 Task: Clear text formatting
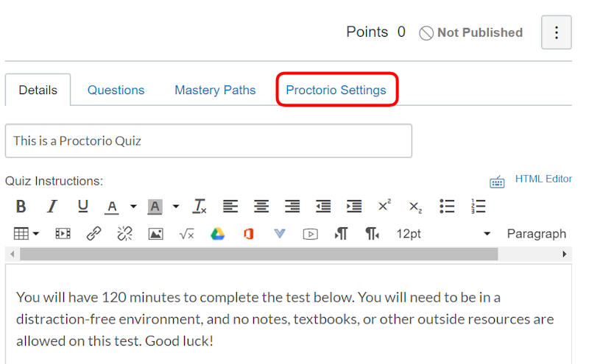pos(200,207)
